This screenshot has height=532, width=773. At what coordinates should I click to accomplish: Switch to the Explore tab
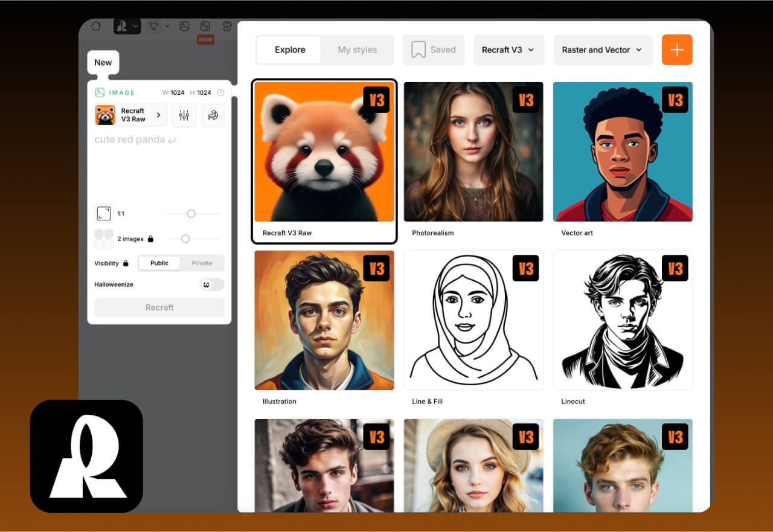tap(289, 50)
